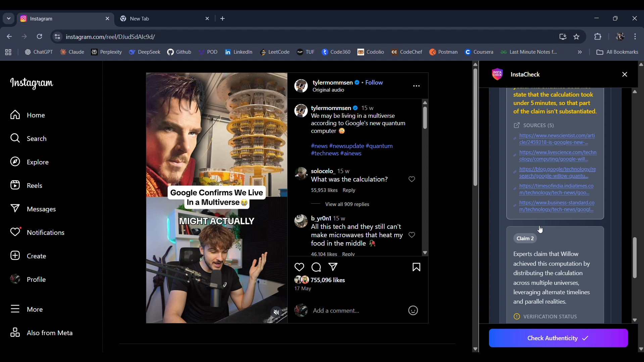Open Instagram Home from the sidebar
This screenshot has height=362, width=644.
point(28,115)
